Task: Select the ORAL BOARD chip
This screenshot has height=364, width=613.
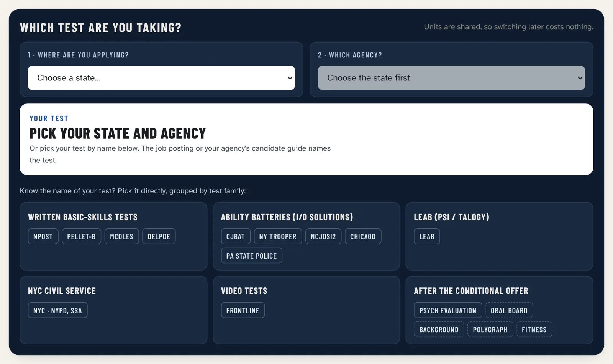Action: [509, 310]
